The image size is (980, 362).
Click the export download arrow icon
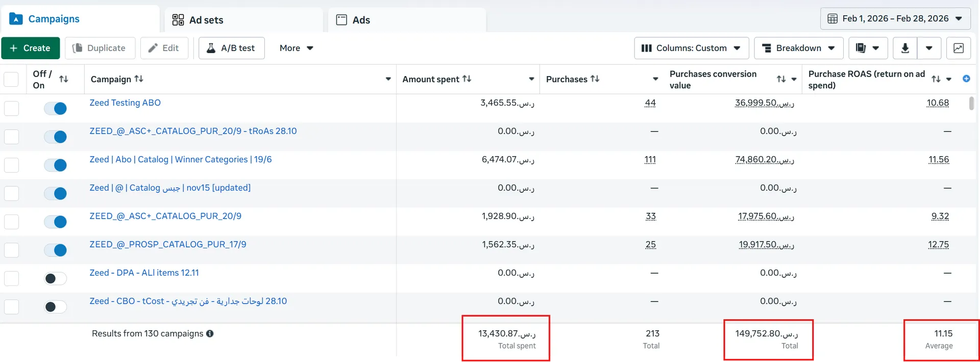coord(905,48)
